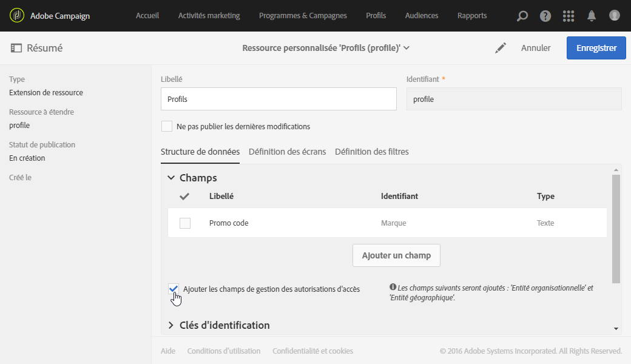Collapse the Champs section

[x=172, y=178]
